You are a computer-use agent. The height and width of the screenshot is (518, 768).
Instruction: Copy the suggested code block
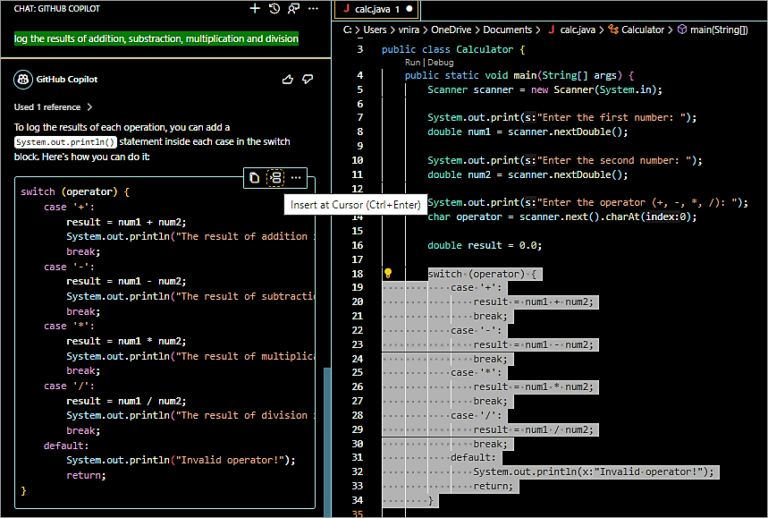[x=254, y=177]
